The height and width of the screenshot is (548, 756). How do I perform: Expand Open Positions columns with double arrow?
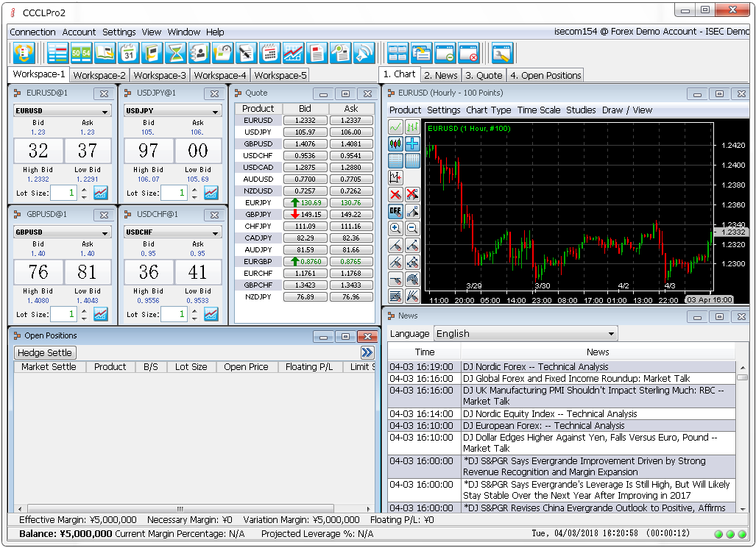coord(367,352)
